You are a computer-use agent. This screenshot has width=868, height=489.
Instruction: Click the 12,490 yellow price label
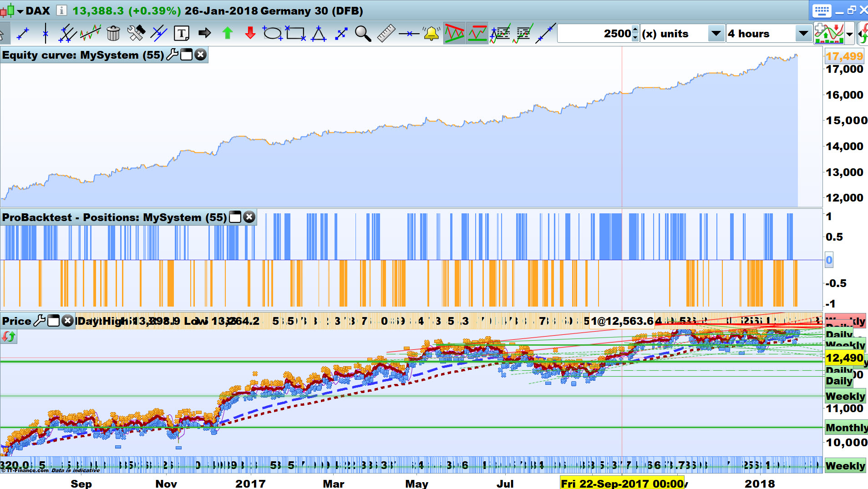click(844, 358)
